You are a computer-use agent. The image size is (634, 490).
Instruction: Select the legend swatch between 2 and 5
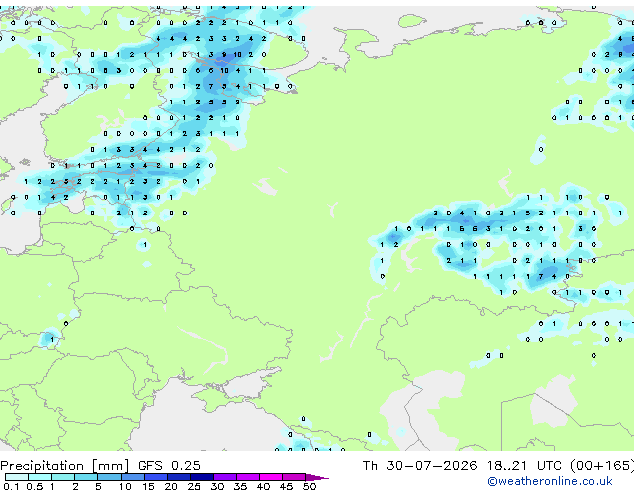click(x=86, y=477)
